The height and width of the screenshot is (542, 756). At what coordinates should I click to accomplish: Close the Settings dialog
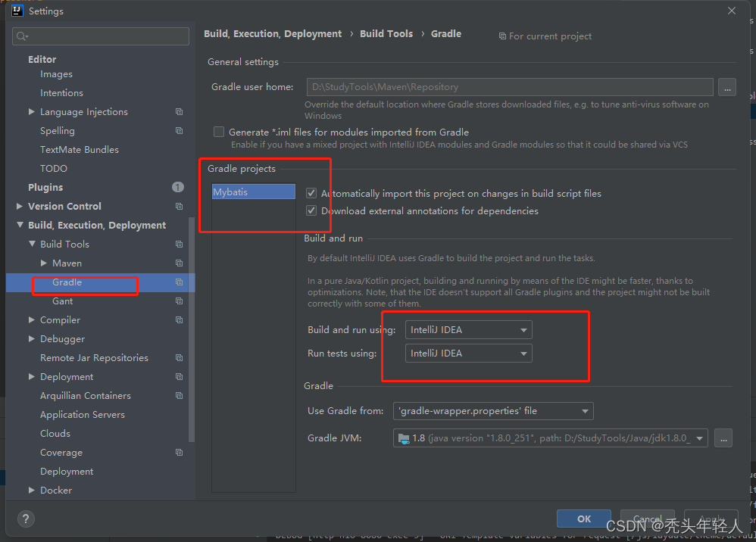(732, 11)
